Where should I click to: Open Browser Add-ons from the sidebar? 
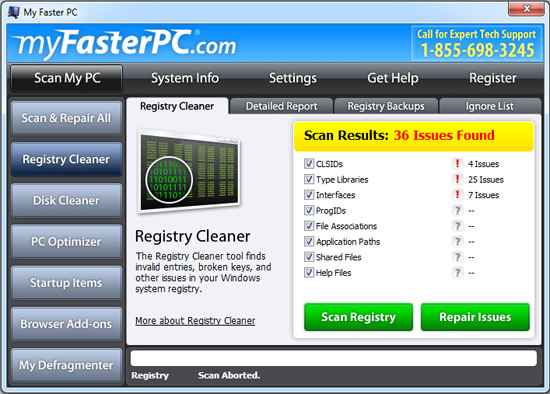66,324
